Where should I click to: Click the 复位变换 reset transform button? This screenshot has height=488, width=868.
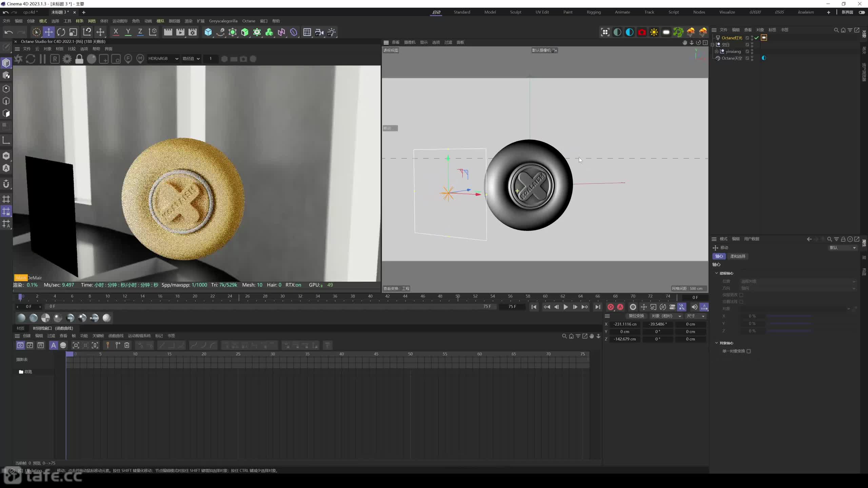click(x=636, y=316)
